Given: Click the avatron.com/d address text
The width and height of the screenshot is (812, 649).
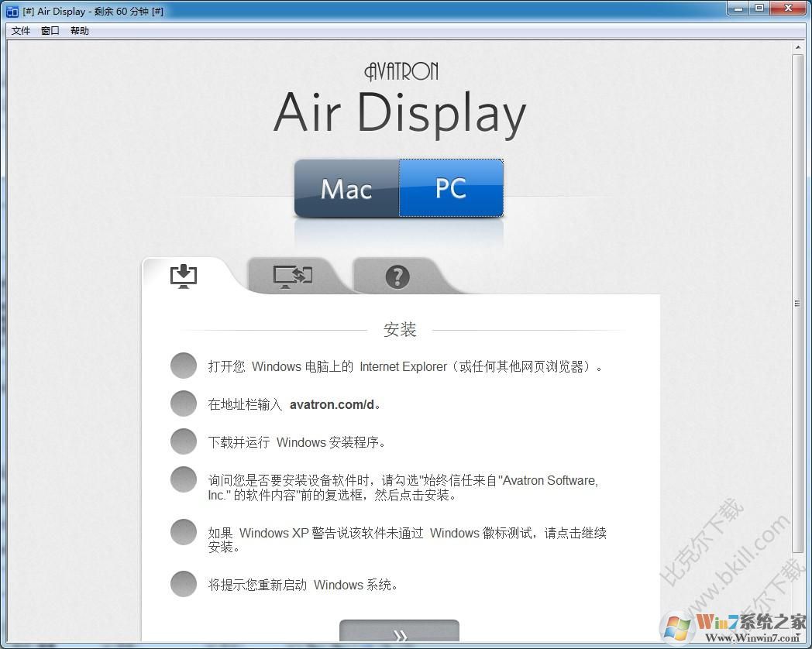Looking at the screenshot, I should point(332,404).
